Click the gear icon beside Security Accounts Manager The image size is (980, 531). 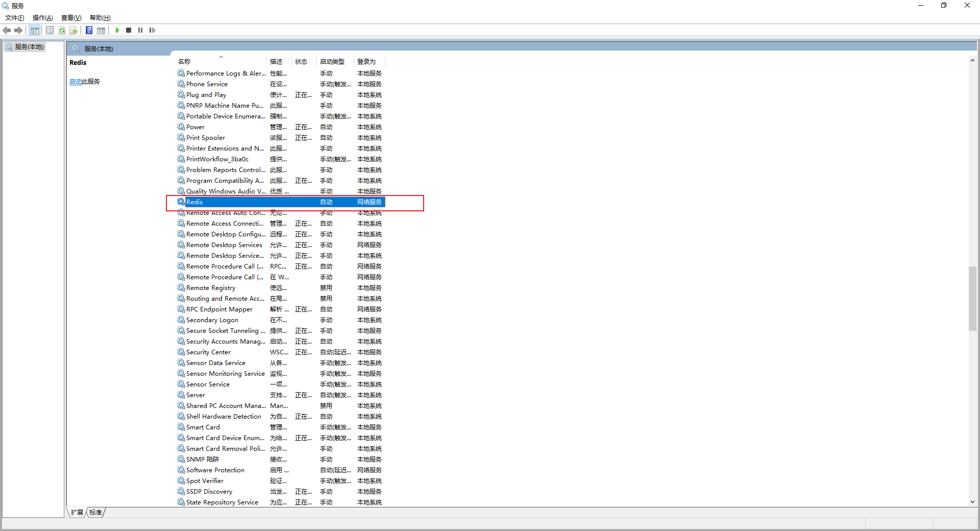[181, 341]
